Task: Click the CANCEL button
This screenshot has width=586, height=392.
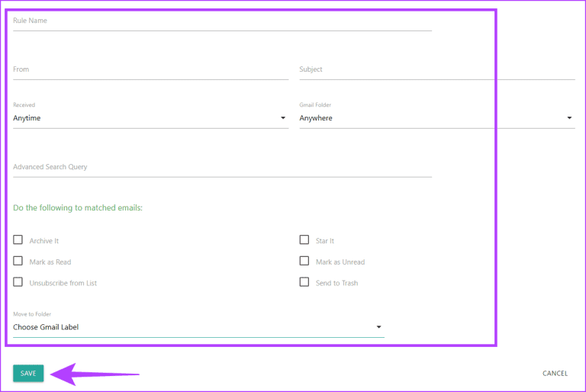Action: click(555, 374)
